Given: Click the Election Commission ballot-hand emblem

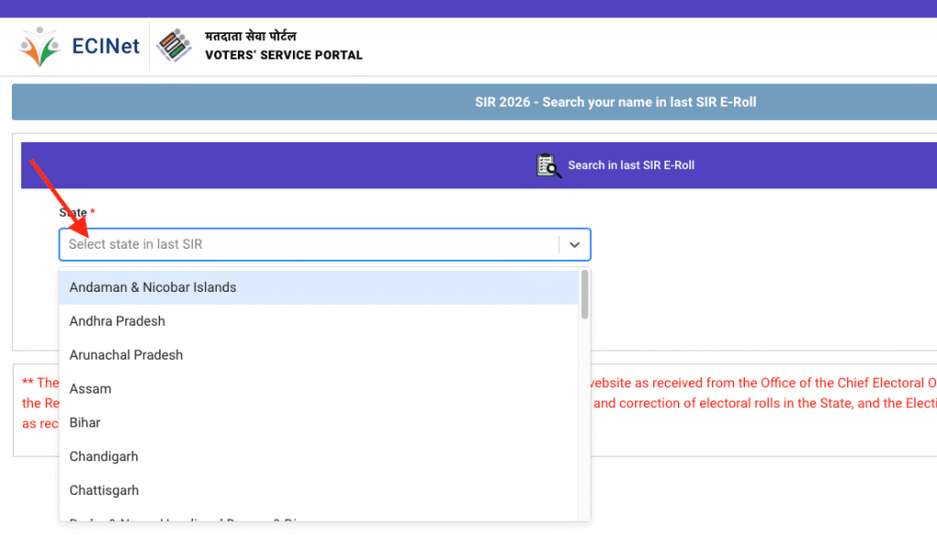Looking at the screenshot, I should click(174, 45).
